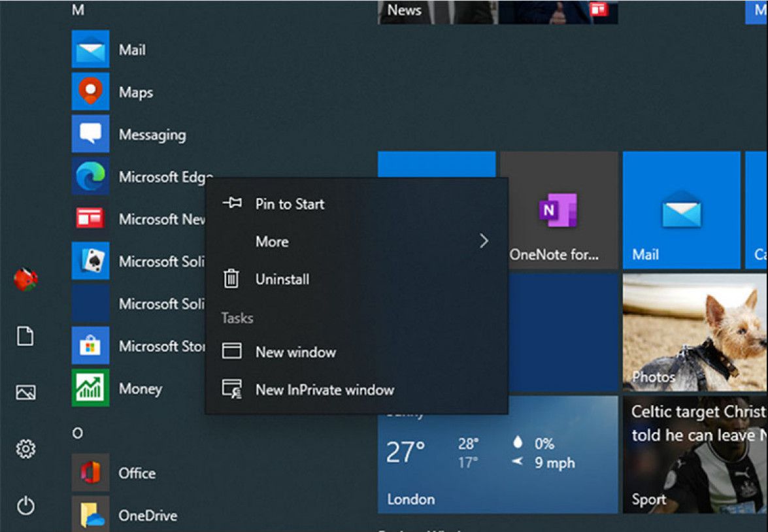The image size is (768, 532).
Task: Open the News tile at top
Action: pyautogui.click(x=497, y=12)
